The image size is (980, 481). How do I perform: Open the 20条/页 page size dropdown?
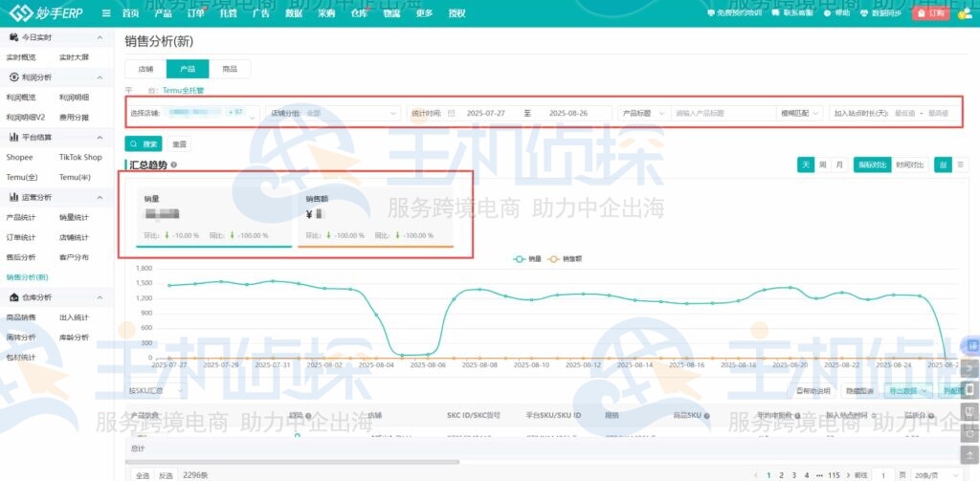coord(936,475)
